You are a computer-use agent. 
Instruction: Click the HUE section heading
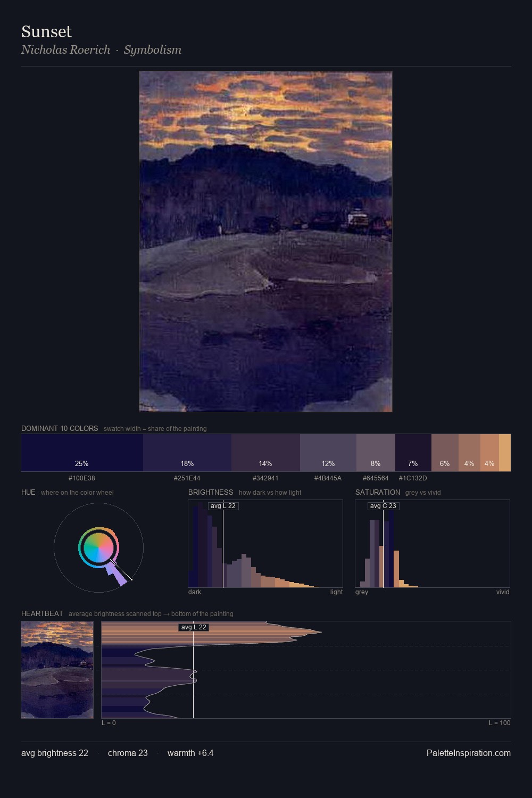pos(28,492)
